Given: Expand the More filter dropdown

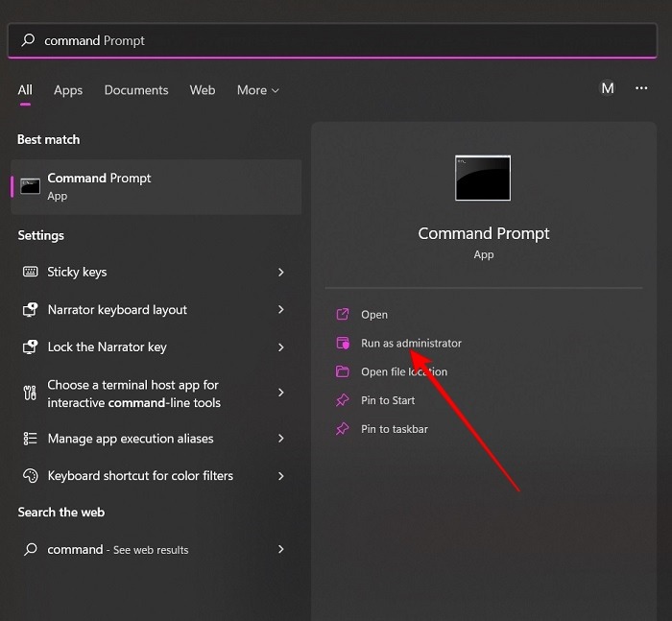Looking at the screenshot, I should (257, 90).
